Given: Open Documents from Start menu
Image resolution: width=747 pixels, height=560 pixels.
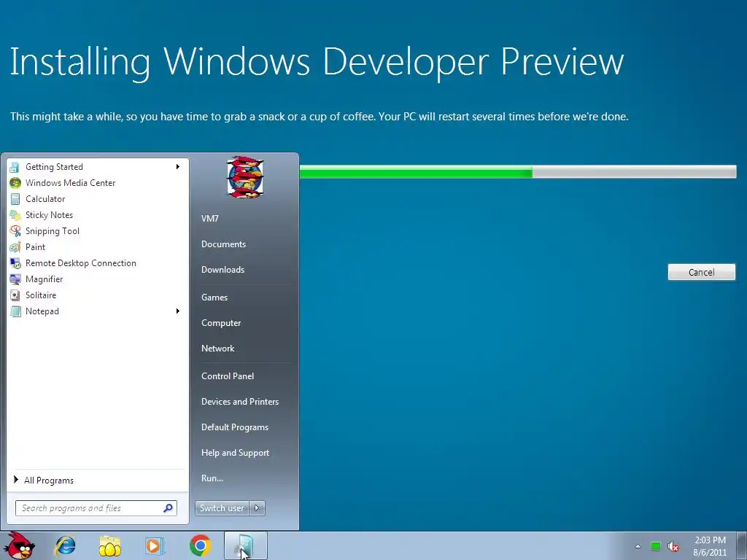Looking at the screenshot, I should 223,244.
